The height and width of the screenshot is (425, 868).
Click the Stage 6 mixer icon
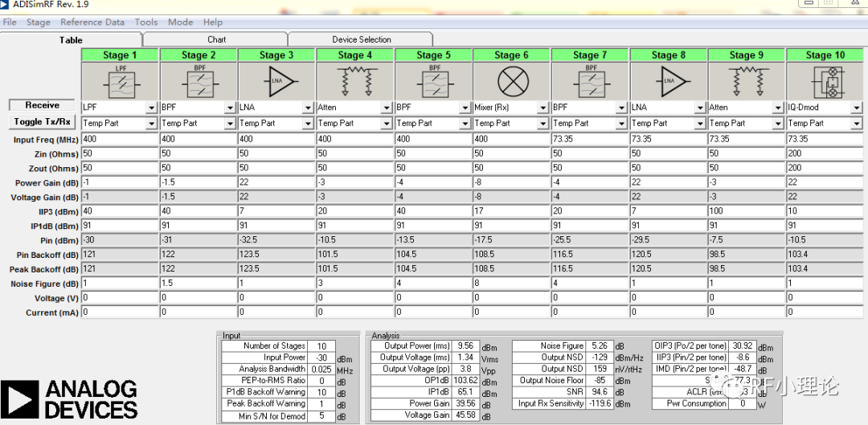pos(512,81)
